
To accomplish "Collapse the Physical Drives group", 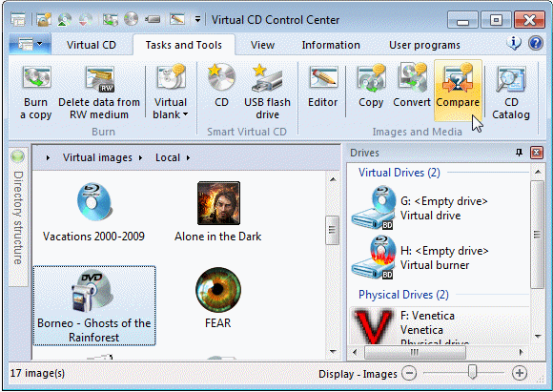I will [x=403, y=295].
